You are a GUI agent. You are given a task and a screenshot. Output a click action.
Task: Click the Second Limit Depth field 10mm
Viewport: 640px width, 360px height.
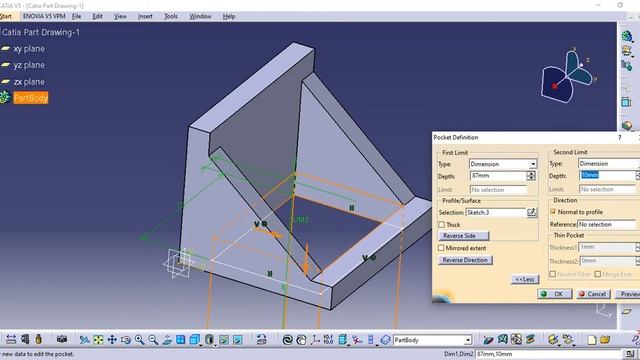pos(607,176)
